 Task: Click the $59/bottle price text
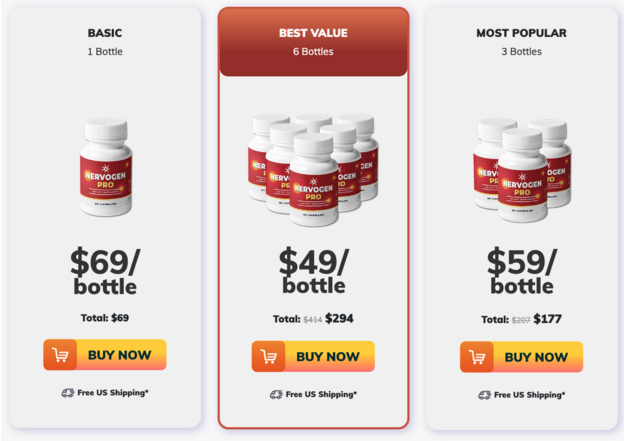(522, 271)
